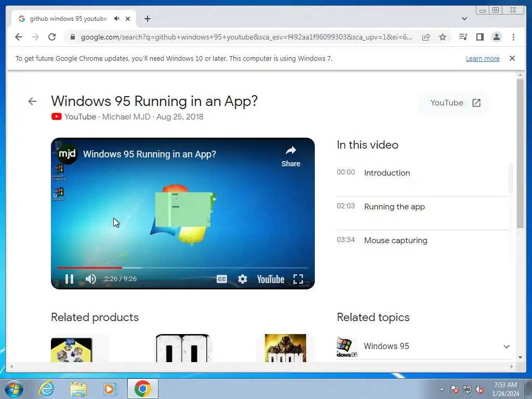Image resolution: width=532 pixels, height=399 pixels.
Task: Show hidden system tray icons
Action: pos(442,390)
